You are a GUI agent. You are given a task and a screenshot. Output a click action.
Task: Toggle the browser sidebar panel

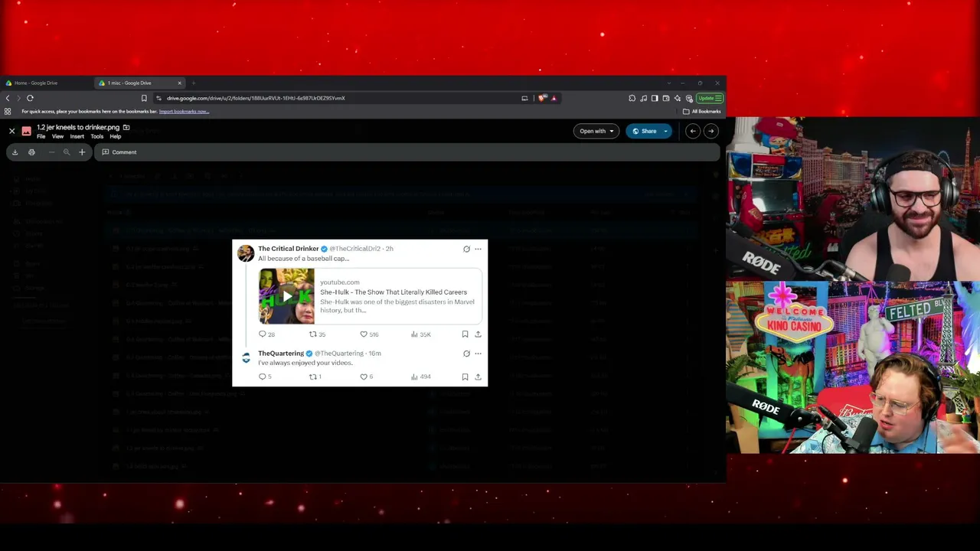click(x=655, y=98)
